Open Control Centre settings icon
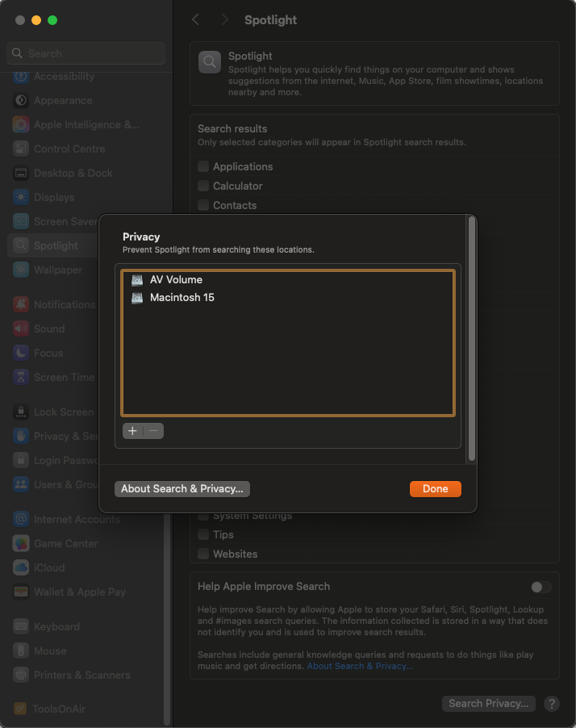Image resolution: width=576 pixels, height=728 pixels. pyautogui.click(x=21, y=149)
